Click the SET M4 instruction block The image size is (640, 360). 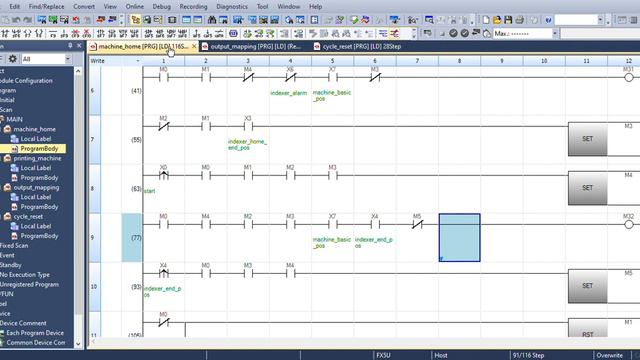[588, 188]
